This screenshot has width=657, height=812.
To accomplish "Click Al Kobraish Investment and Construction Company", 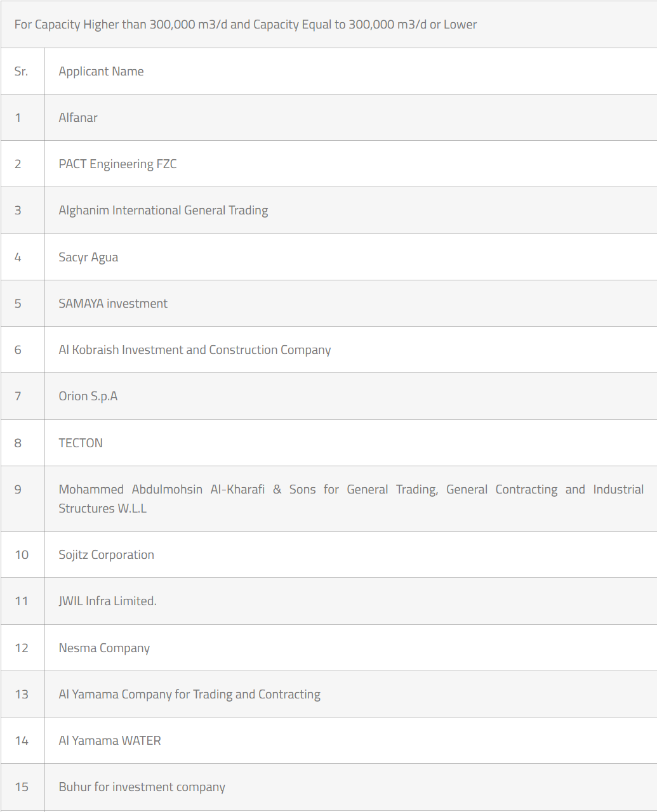I will pyautogui.click(x=195, y=350).
